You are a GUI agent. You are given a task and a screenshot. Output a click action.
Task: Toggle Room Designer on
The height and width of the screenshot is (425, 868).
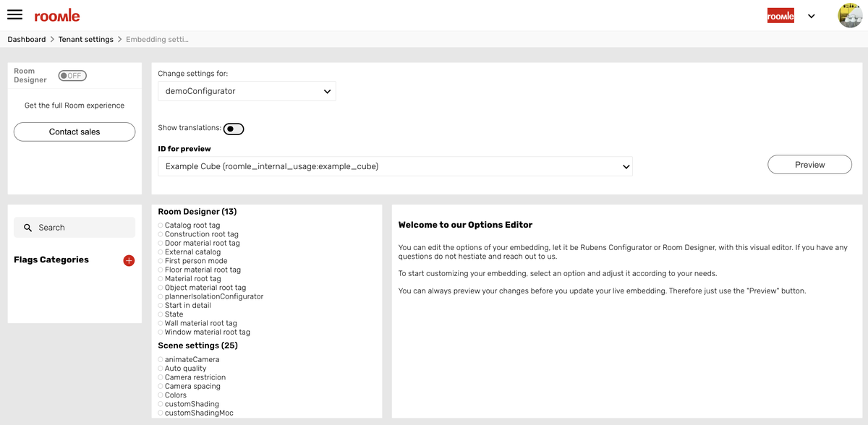72,74
